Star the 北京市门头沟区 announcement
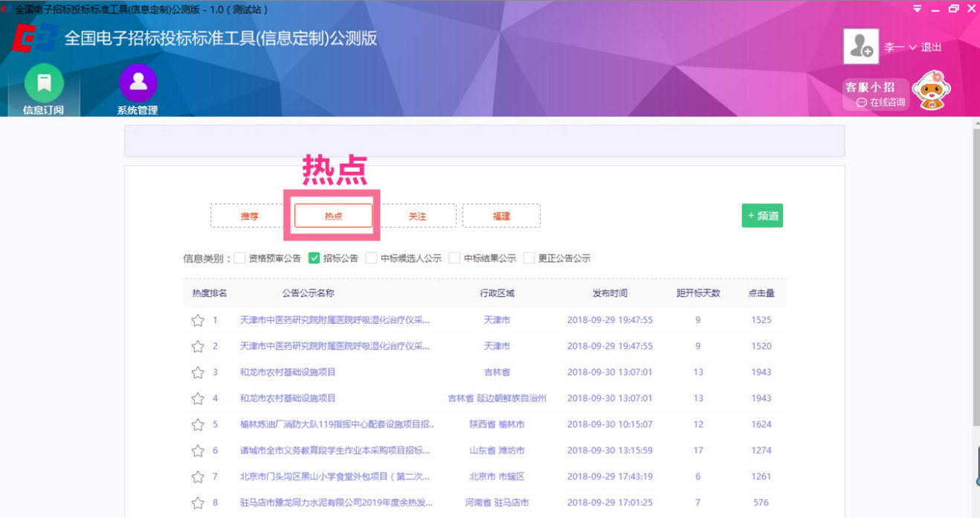The width and height of the screenshot is (980, 518). 198,476
